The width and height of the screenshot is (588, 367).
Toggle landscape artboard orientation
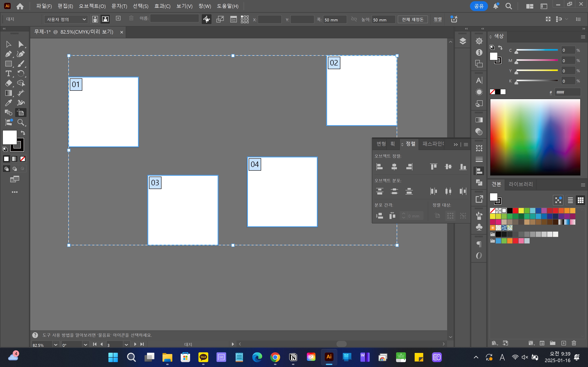[105, 19]
